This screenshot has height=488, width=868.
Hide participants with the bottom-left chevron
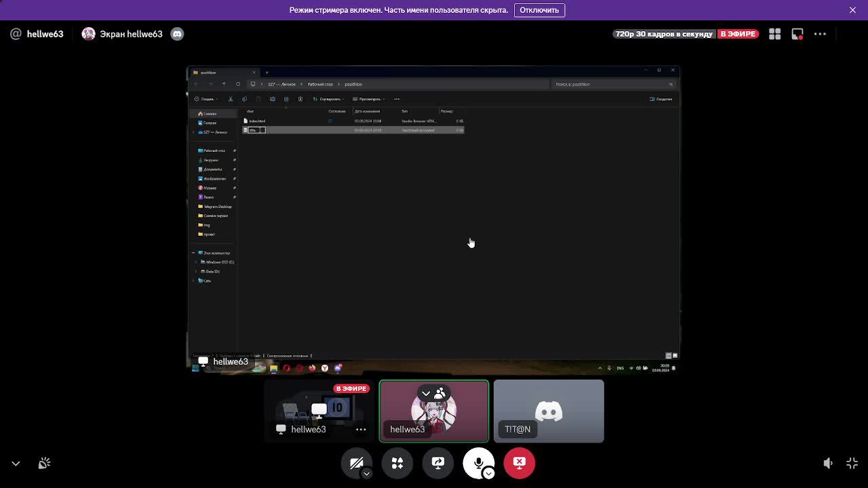pos(16,464)
